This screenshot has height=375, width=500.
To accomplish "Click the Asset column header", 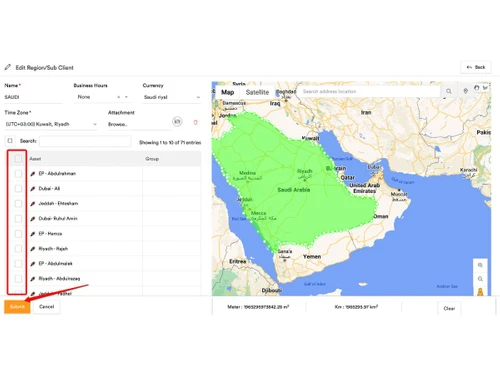I will pos(35,159).
